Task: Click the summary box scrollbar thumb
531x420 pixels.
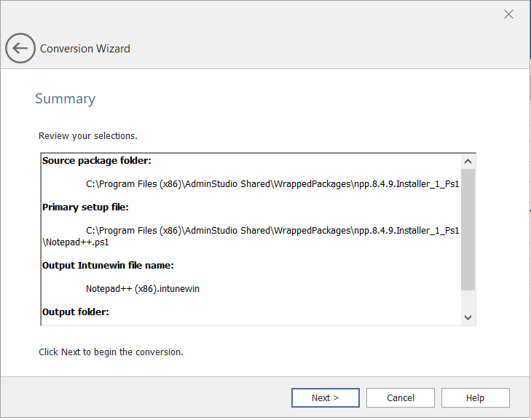Action: click(468, 229)
